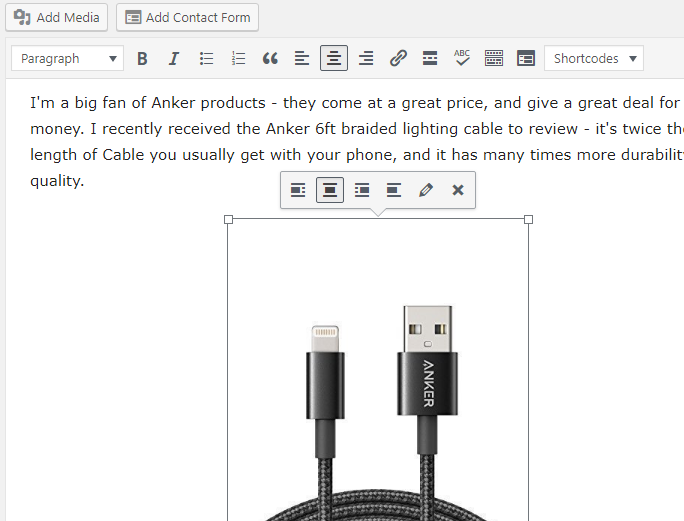
Task: Insert a numbered list
Action: click(x=238, y=58)
